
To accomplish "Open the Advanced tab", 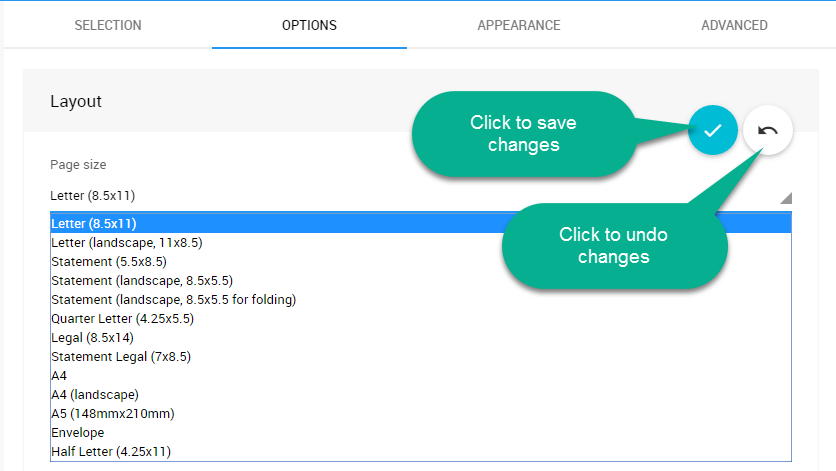I will point(734,25).
